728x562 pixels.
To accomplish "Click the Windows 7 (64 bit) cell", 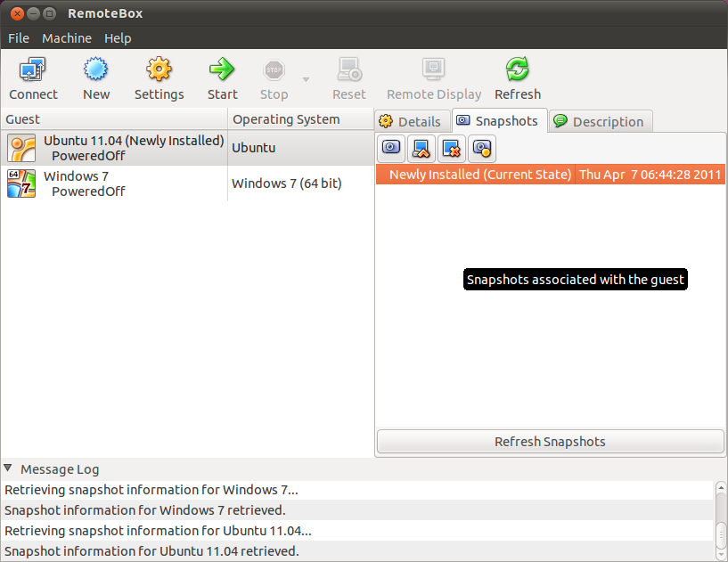I will tap(301, 183).
